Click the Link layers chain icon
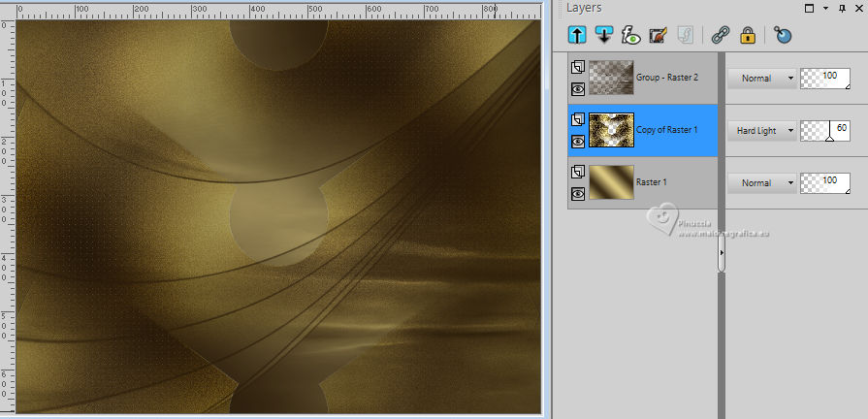Viewport: 868px width, 419px height. point(721,35)
